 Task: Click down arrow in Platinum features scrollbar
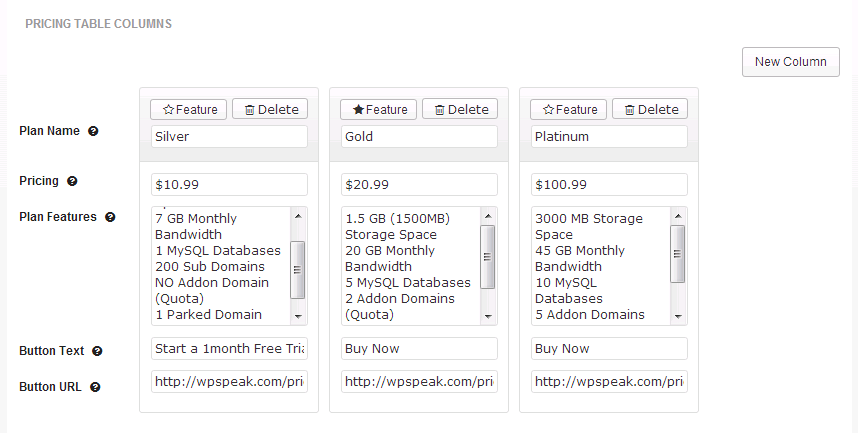click(x=678, y=316)
